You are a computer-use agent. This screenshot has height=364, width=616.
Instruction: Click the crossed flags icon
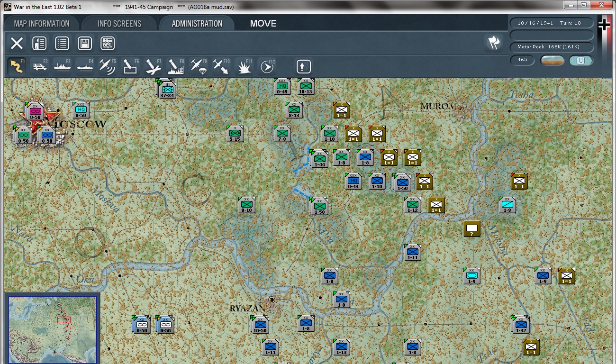pos(494,43)
